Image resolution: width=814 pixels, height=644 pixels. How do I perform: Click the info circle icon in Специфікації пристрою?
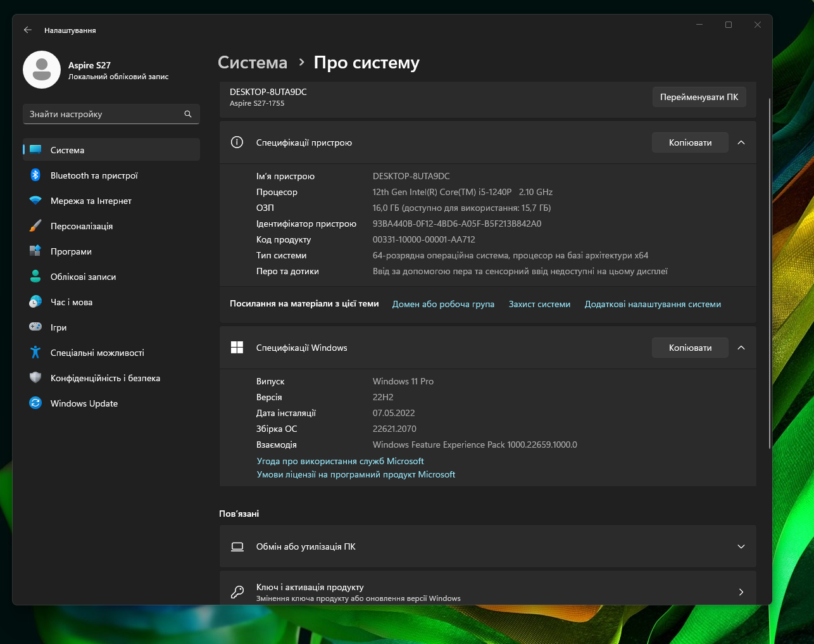[237, 142]
